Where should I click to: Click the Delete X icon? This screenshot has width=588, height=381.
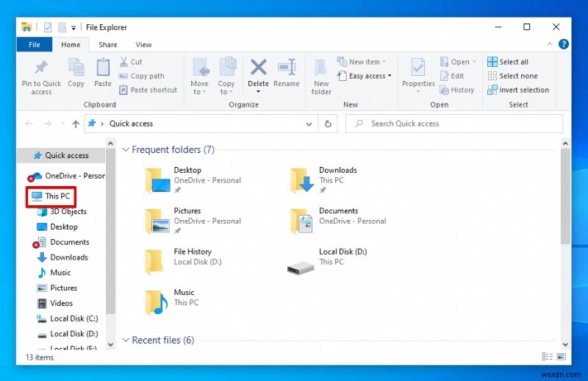point(259,67)
